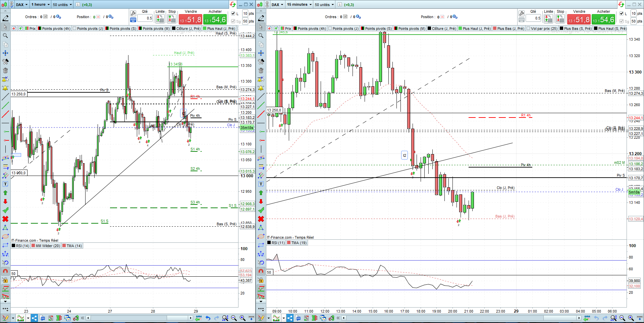Screen dimensions: 644x323
Task: Select the black line drawing tool in left chart
Action: click(5, 97)
